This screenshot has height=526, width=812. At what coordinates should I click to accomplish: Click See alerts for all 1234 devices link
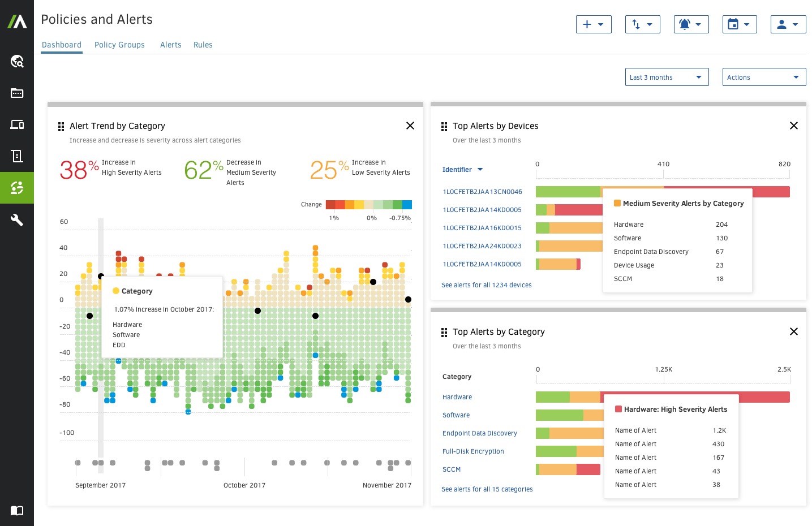486,285
